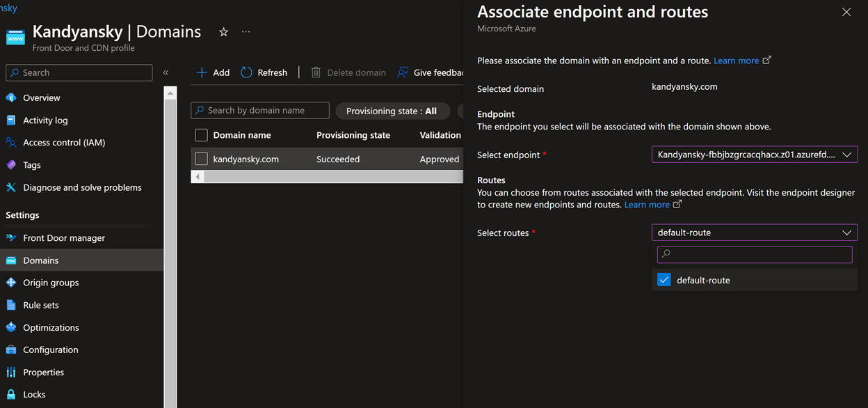The width and height of the screenshot is (868, 408).
Task: Click the Give feedback person icon
Action: point(403,72)
